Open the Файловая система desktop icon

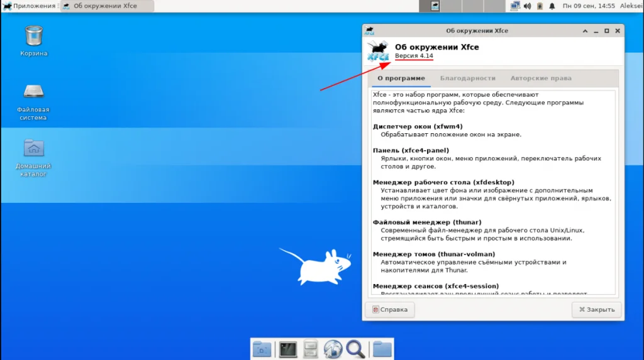click(x=33, y=102)
